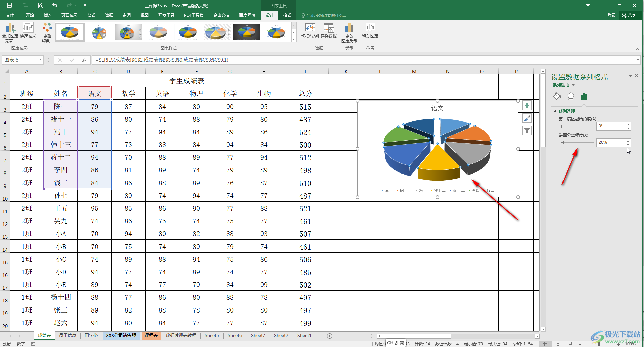Viewport: 644px width, 347px height.
Task: Open the 插入 Insert tab
Action: tap(47, 15)
